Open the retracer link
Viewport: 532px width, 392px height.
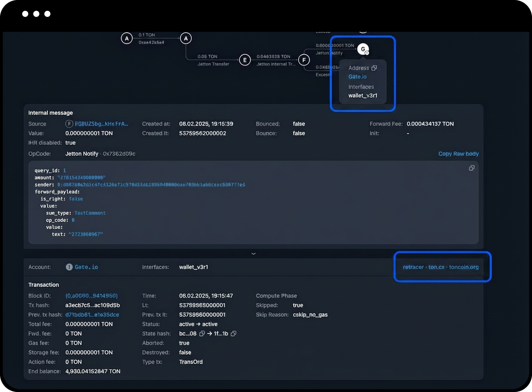[413, 267]
